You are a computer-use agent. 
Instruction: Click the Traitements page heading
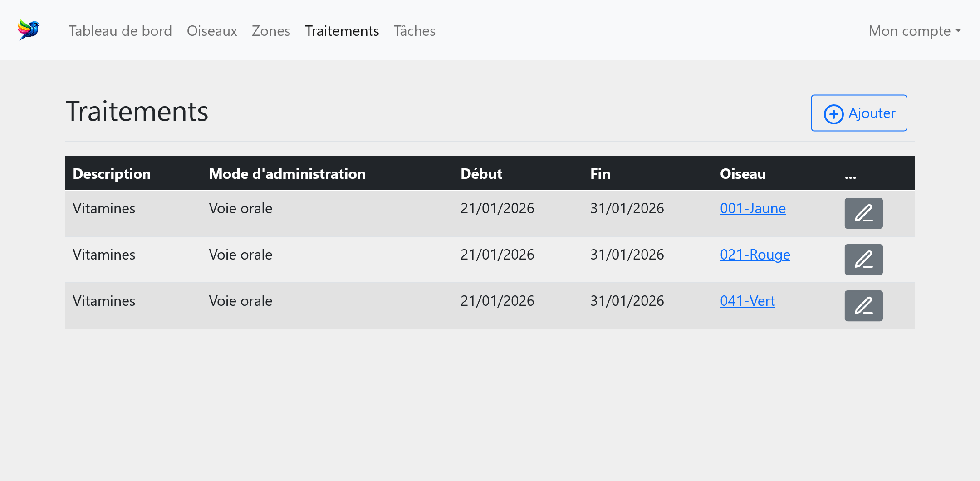[x=137, y=112]
